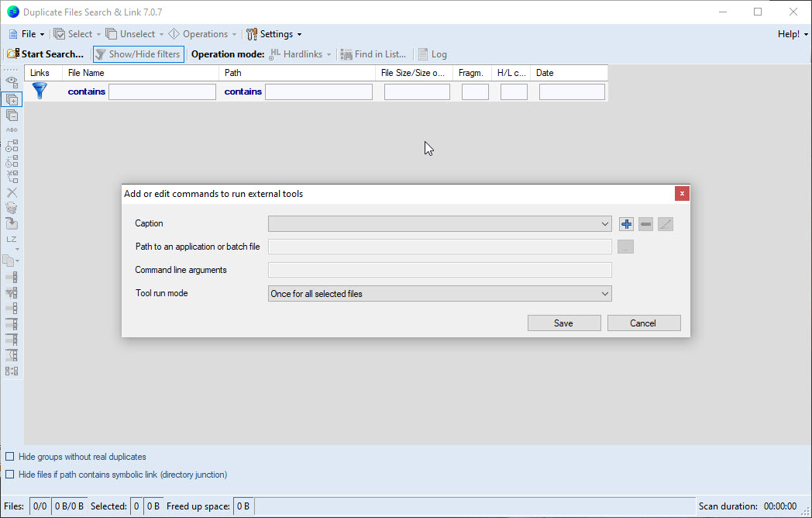
Task: Open the File menu
Action: tap(26, 34)
